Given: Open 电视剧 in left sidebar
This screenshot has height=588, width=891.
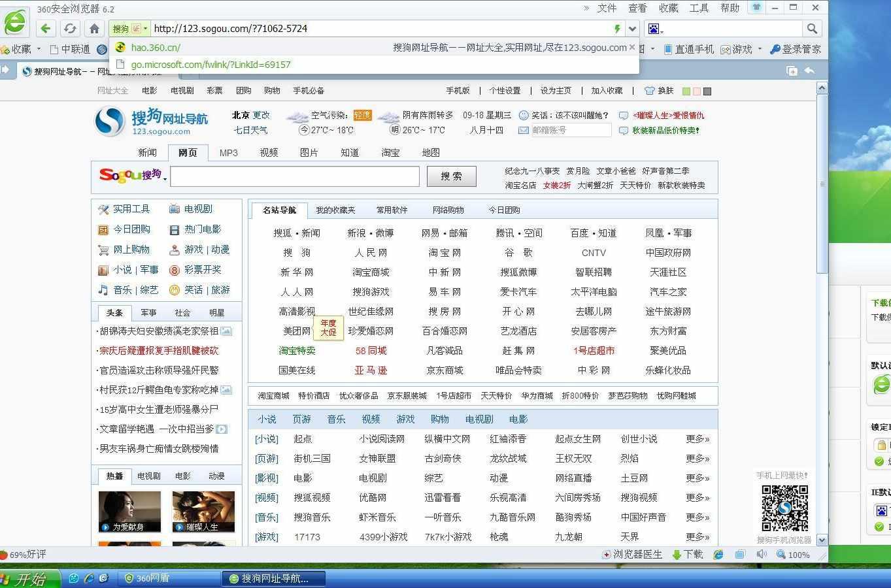Looking at the screenshot, I should click(x=191, y=209).
